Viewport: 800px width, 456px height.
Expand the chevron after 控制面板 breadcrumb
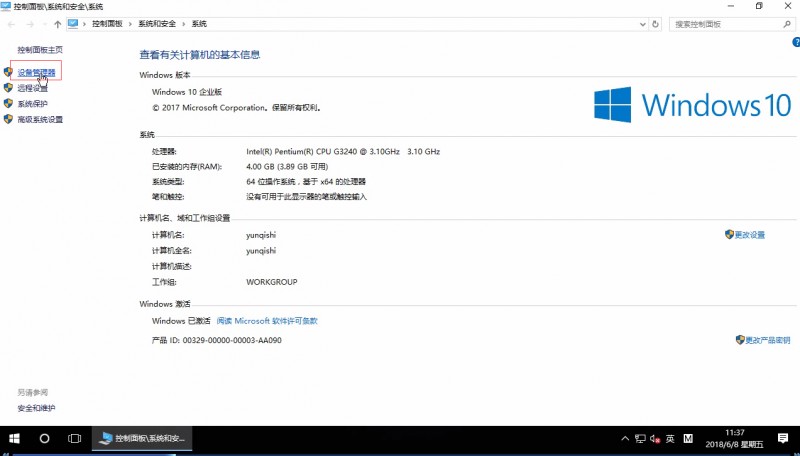[131, 24]
